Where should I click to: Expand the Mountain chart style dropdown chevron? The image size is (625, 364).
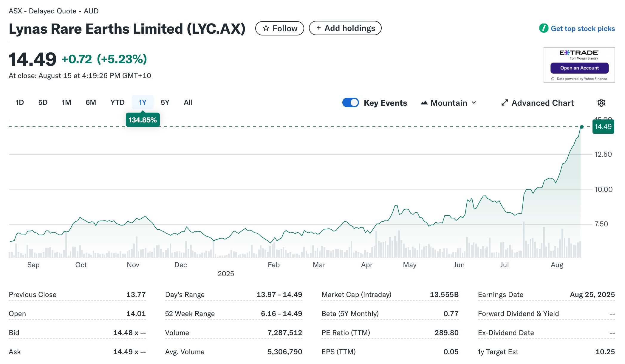pos(474,103)
